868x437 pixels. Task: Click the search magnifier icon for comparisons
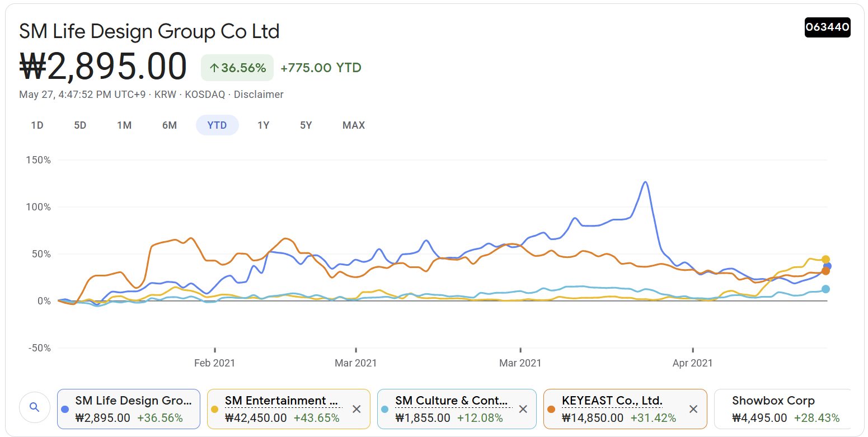coord(35,407)
